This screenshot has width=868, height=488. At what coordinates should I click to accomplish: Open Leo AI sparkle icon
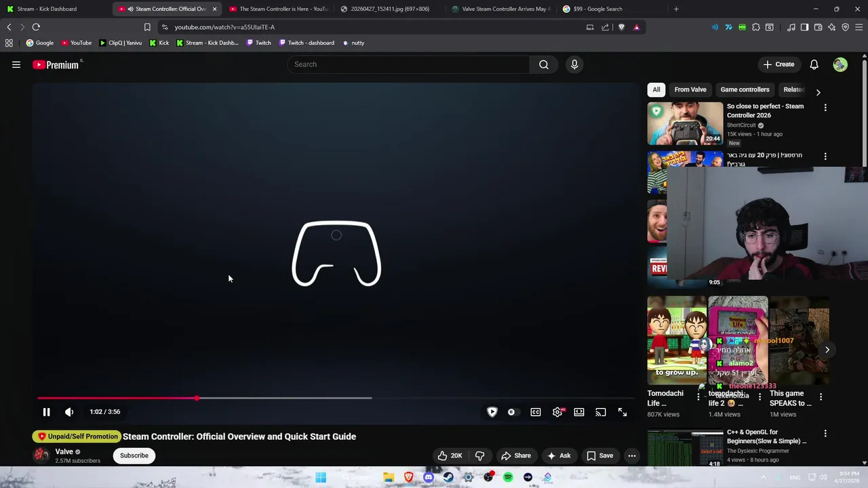(831, 27)
